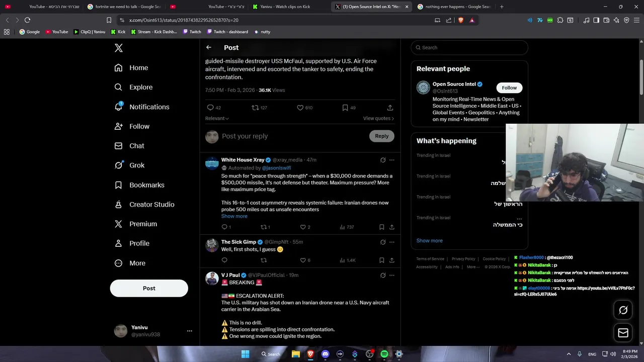
Task: Open more options on White House Xray reply
Action: click(392, 160)
